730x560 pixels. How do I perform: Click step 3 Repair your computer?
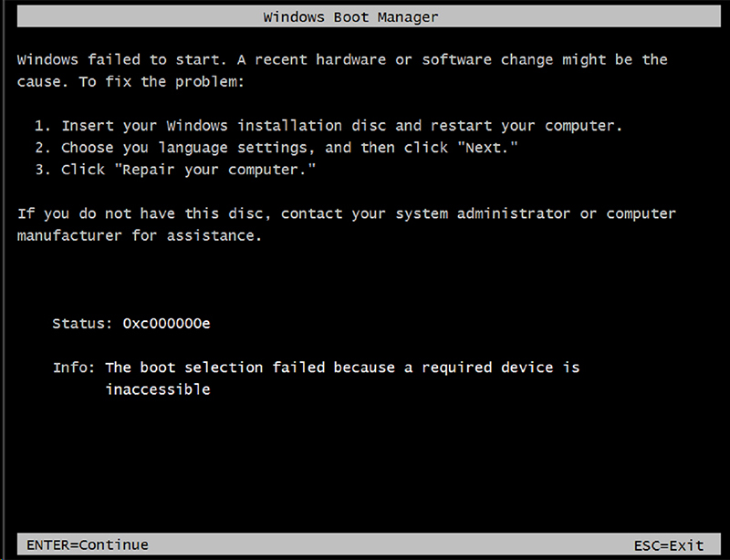point(175,170)
